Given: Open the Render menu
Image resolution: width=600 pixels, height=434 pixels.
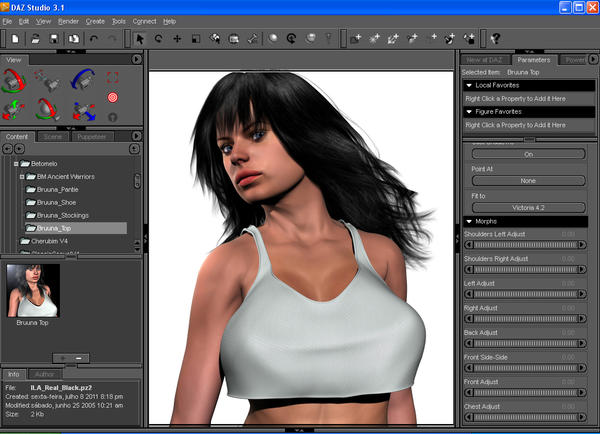Looking at the screenshot, I should coord(68,21).
